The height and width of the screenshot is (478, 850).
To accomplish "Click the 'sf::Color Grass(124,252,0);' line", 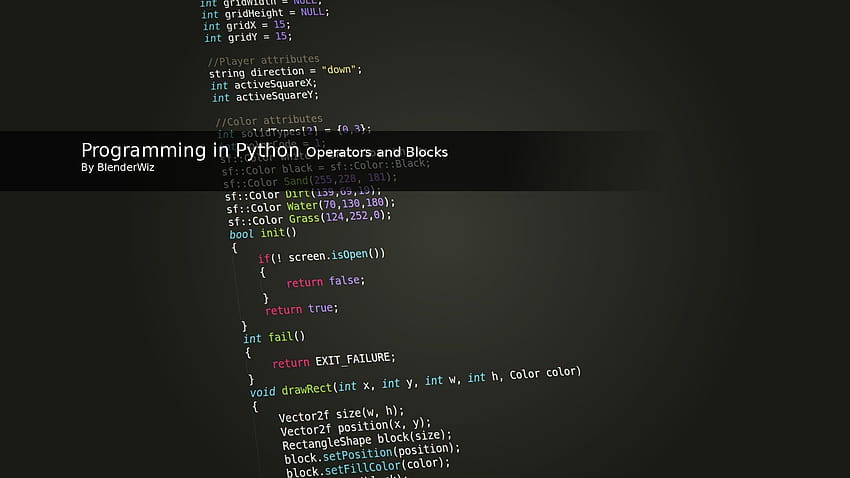I will pos(310,218).
